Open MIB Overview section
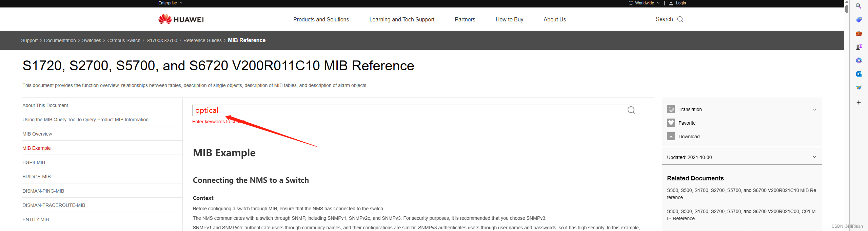 (37, 134)
